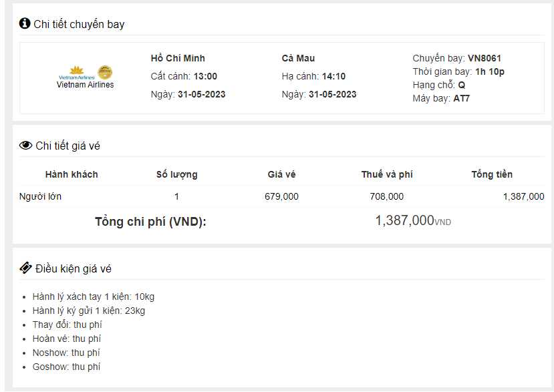Click the Số lượng column header
The height and width of the screenshot is (392, 554).
point(176,174)
